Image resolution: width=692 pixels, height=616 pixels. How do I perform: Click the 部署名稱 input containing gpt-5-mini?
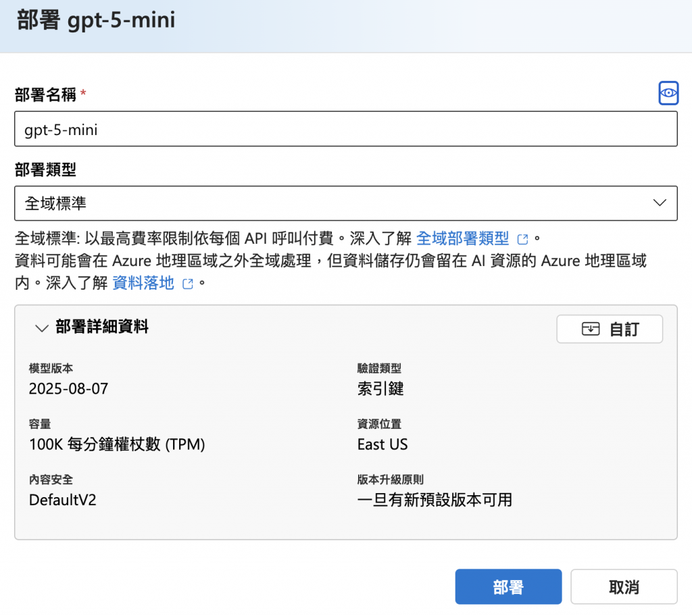point(345,129)
